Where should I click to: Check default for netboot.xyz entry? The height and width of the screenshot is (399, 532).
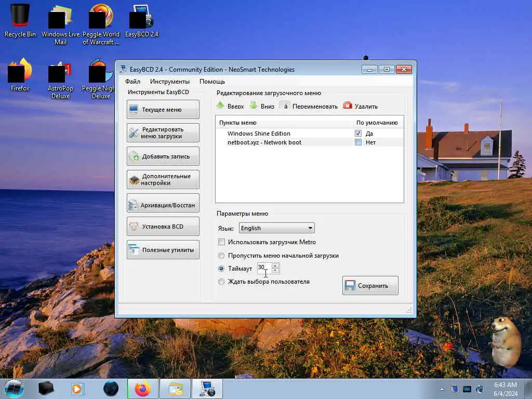point(358,142)
